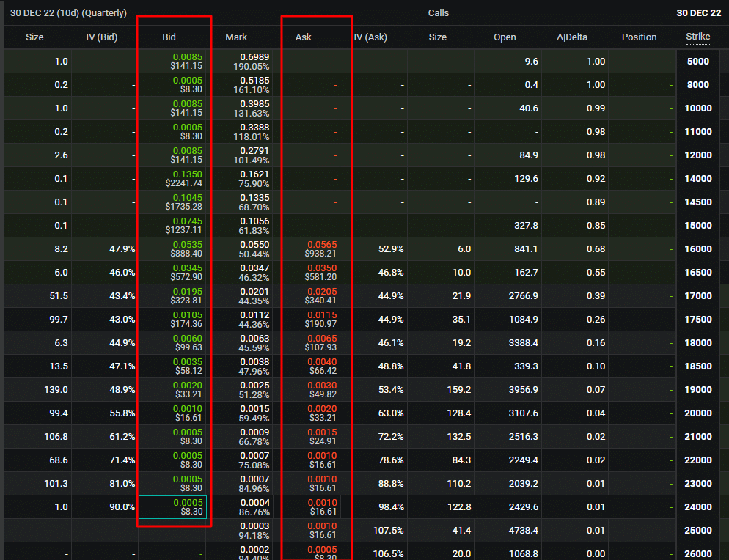
Task: Click the Ask column header
Action: [303, 37]
